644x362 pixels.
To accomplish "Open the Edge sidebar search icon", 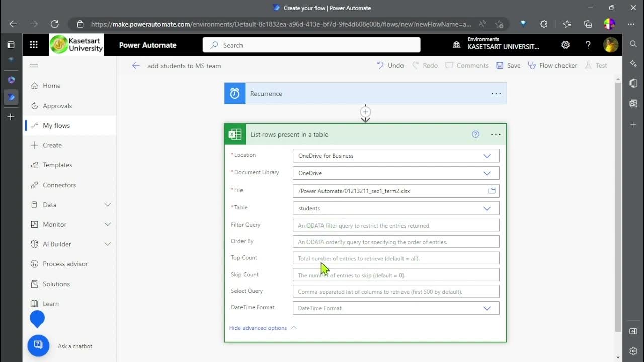I will pos(633,44).
